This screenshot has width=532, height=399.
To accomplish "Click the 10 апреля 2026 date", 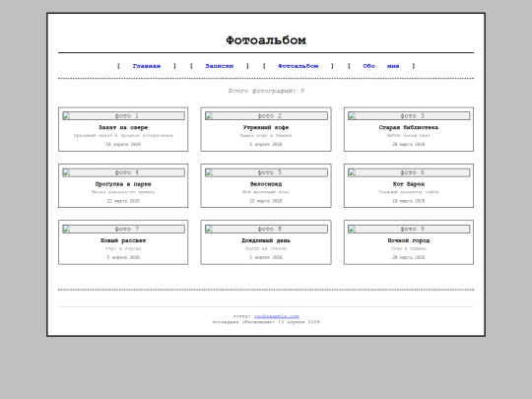I will [123, 144].
